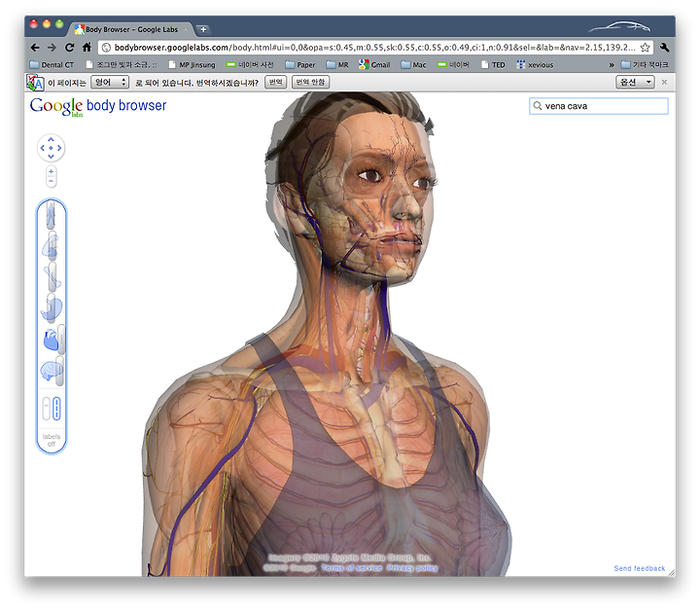
Task: Select the Body Browser - Google Labs tab
Action: (x=131, y=29)
